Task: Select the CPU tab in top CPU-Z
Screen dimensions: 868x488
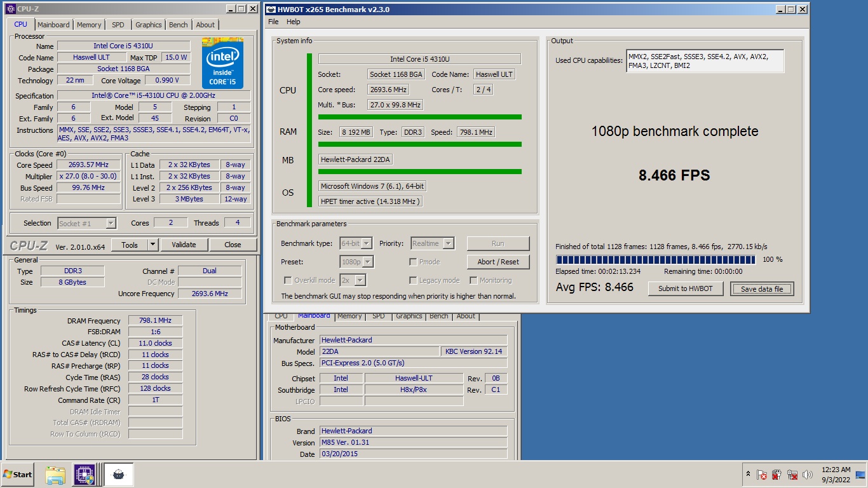Action: (21, 24)
